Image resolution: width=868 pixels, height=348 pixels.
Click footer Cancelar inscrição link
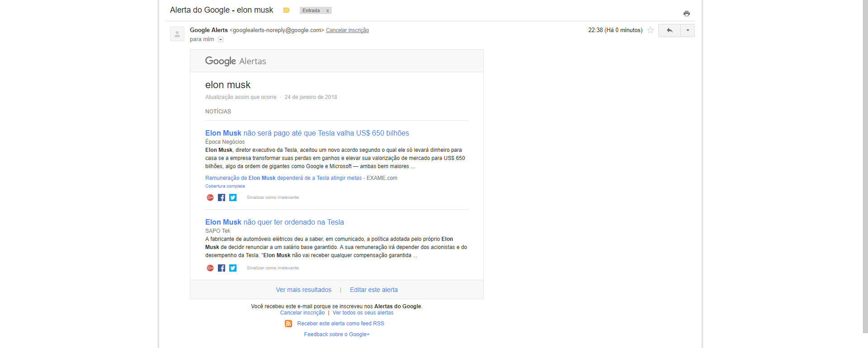(302, 313)
